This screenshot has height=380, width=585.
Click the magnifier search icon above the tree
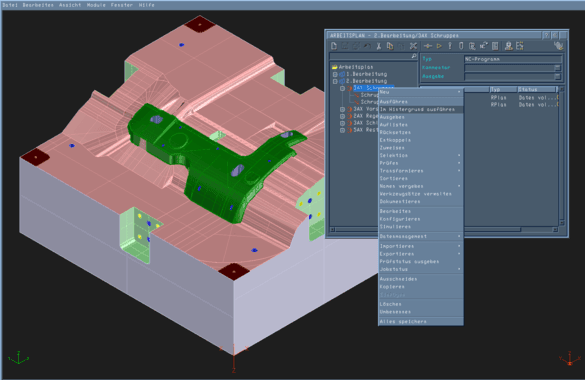click(x=413, y=56)
